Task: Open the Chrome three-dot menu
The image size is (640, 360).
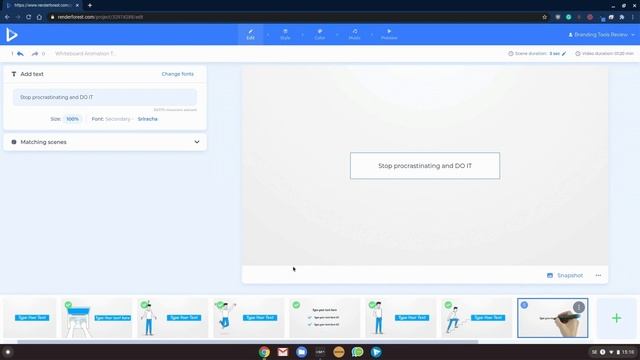Action: pos(633,17)
